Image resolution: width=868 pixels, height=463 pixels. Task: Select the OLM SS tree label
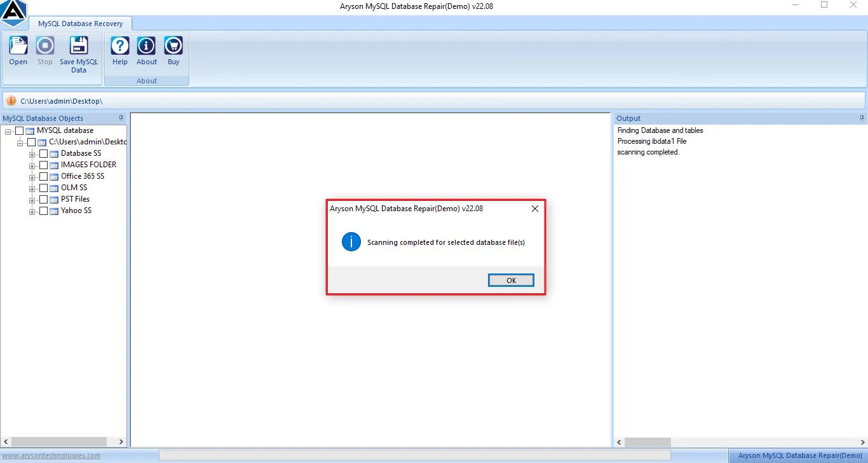(74, 188)
